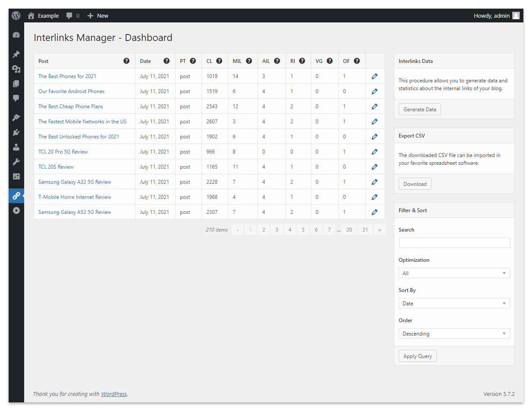Open the Appearance brush sidebar icon
532x411 pixels.
pos(16,118)
